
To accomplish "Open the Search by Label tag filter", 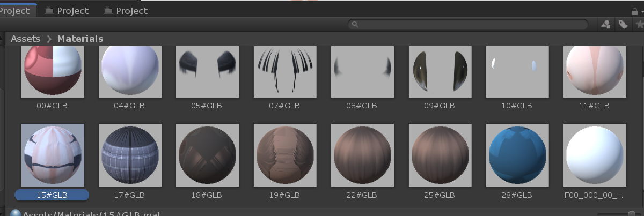I will coord(623,25).
